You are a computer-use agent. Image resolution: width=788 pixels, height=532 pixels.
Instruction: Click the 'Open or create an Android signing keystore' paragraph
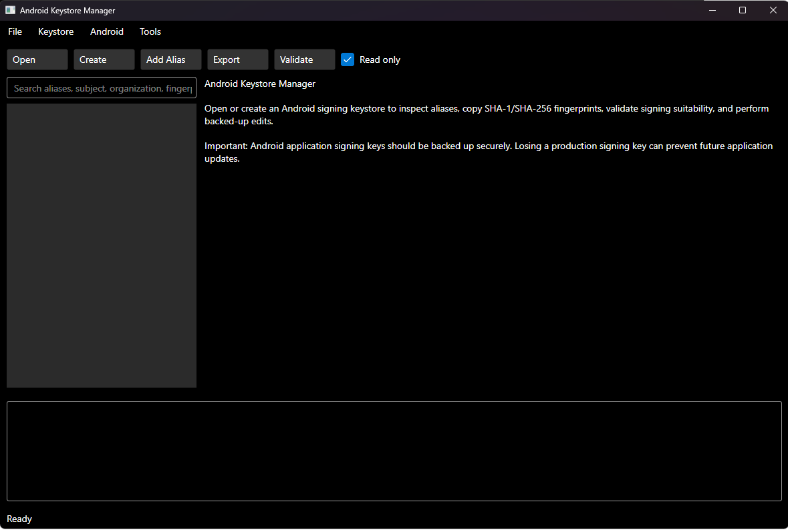[x=487, y=114]
